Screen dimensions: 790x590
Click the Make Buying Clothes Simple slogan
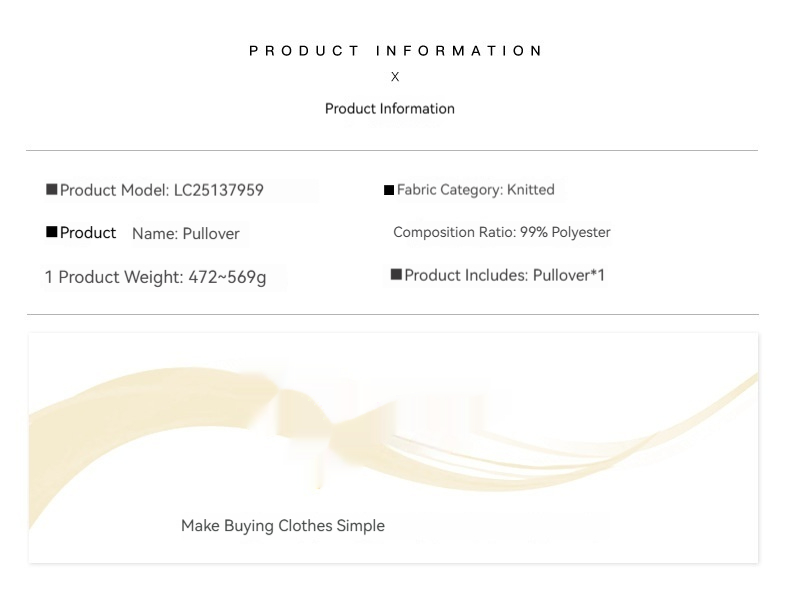click(283, 526)
